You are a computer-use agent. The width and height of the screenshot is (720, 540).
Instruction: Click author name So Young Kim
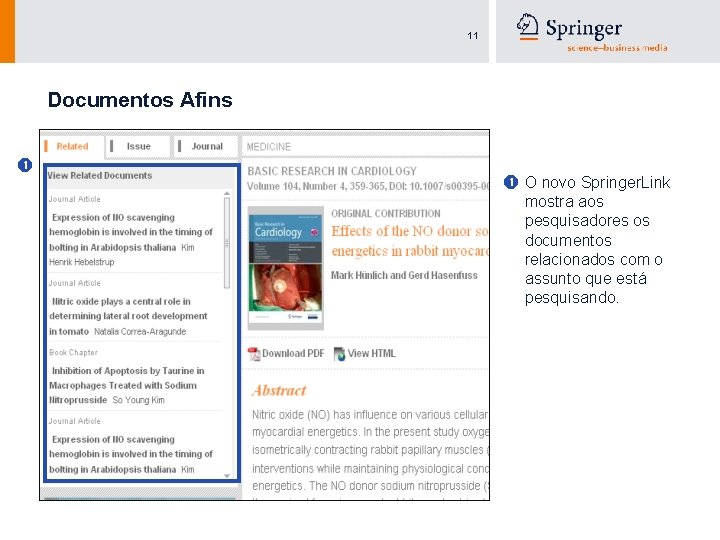click(x=139, y=400)
